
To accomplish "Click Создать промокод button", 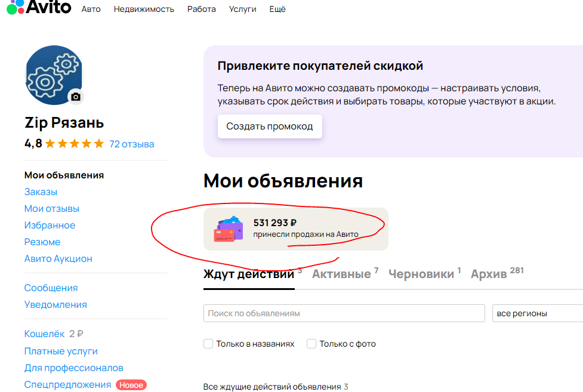I will tap(270, 126).
